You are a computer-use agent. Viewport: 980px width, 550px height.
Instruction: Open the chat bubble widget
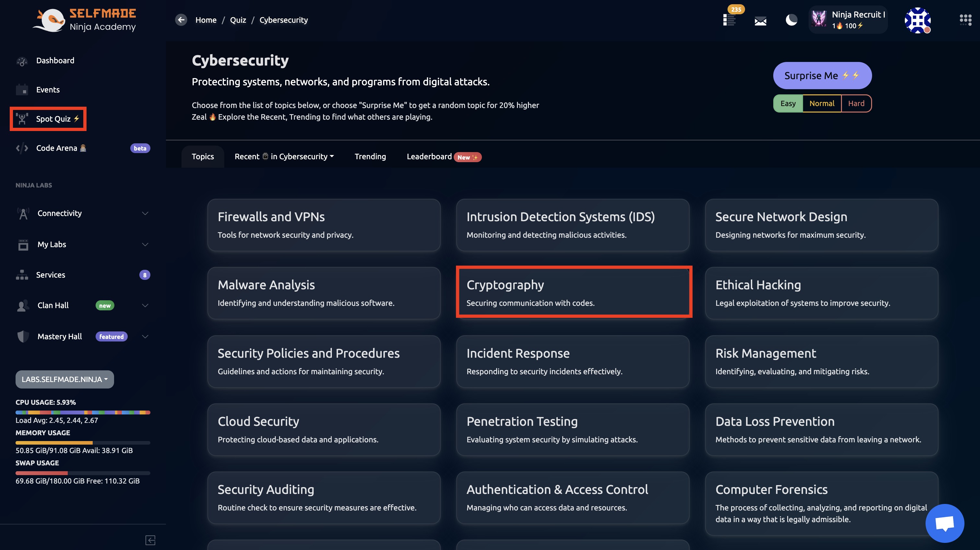tap(945, 523)
